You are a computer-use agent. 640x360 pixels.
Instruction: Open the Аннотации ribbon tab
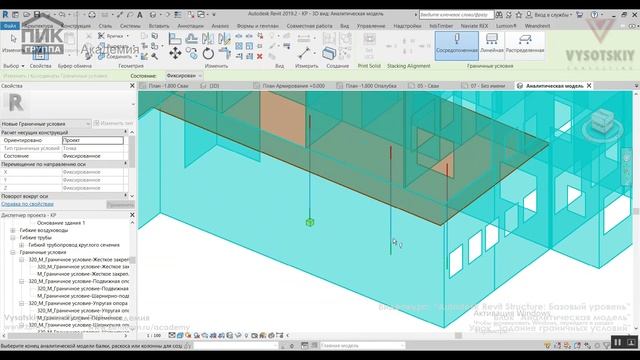pos(190,26)
